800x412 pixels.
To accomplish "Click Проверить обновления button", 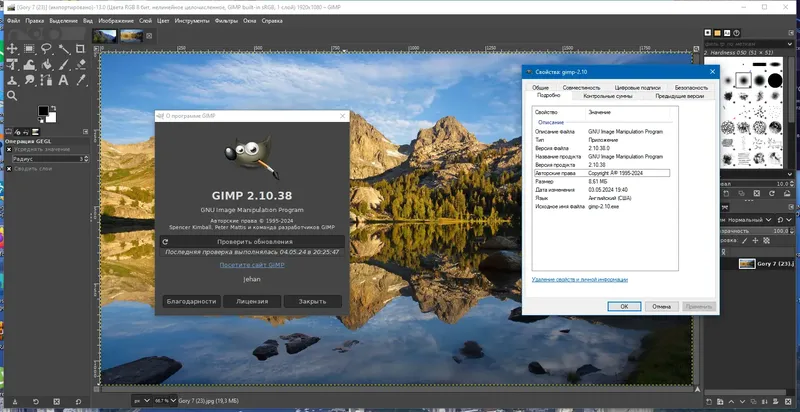I will pyautogui.click(x=252, y=242).
